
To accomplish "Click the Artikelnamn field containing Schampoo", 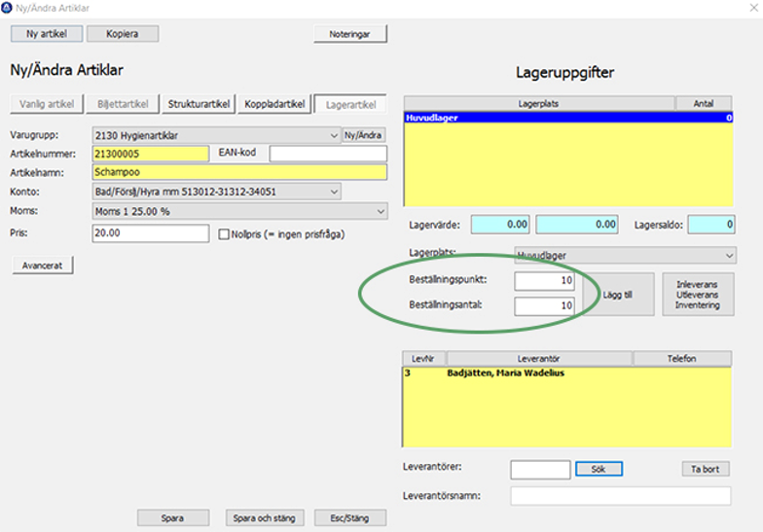I will click(239, 172).
